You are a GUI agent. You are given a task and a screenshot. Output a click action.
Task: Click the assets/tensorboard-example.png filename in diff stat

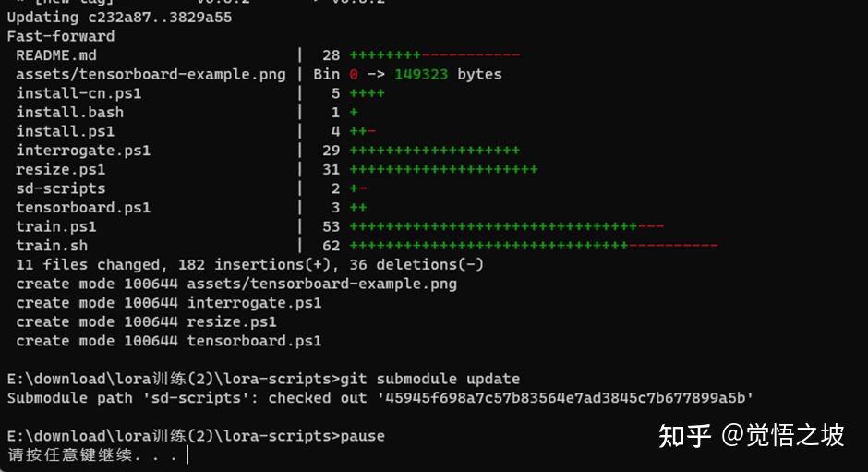click(x=151, y=74)
